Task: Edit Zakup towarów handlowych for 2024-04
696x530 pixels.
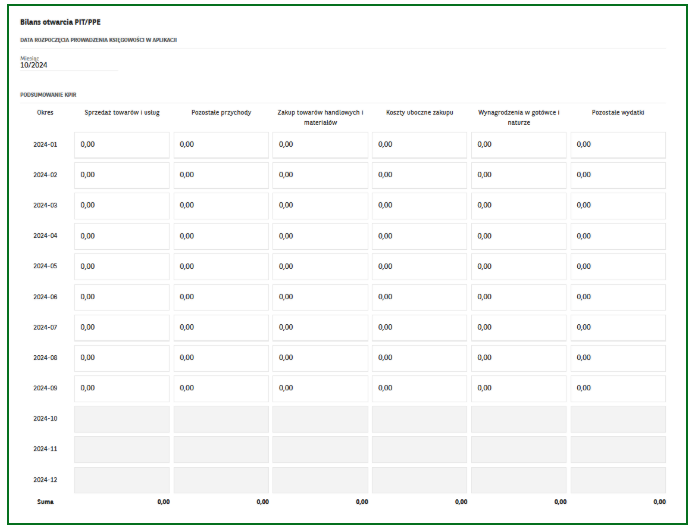Action: point(320,236)
